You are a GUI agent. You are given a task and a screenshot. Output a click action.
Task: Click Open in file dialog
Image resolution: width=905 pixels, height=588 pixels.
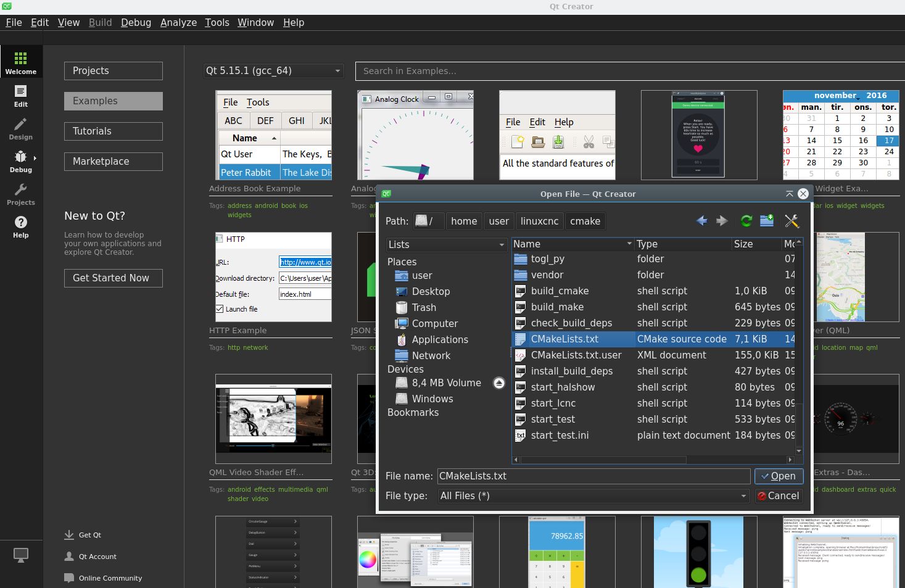(x=779, y=476)
